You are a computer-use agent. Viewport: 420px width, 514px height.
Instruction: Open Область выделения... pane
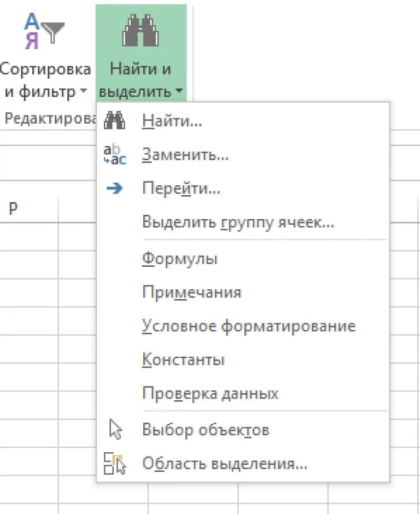tap(243, 463)
